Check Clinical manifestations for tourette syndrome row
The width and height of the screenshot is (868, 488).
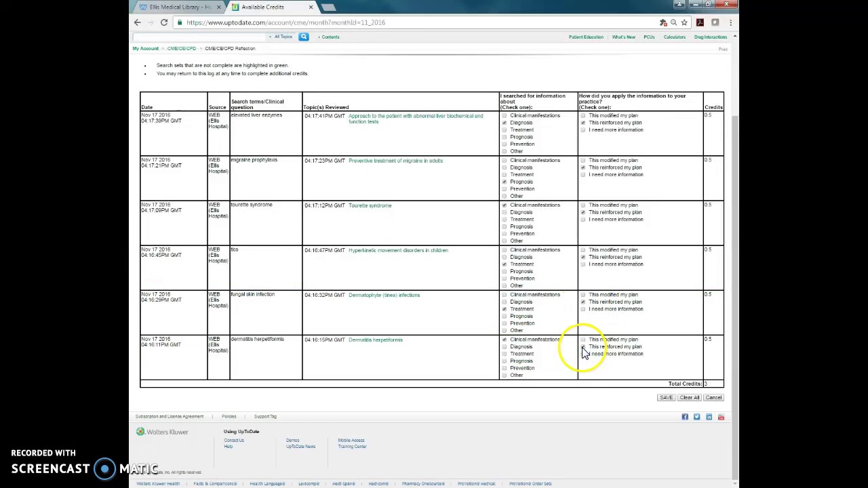pyautogui.click(x=504, y=205)
